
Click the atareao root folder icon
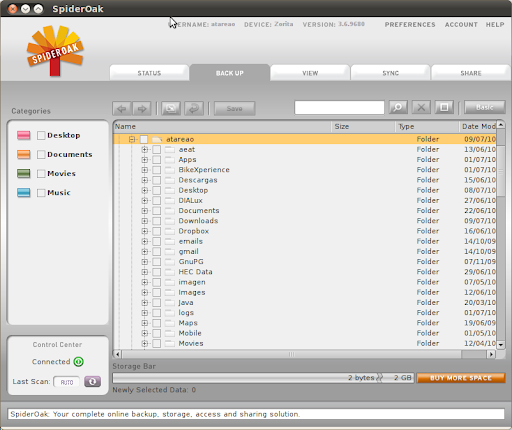point(157,139)
